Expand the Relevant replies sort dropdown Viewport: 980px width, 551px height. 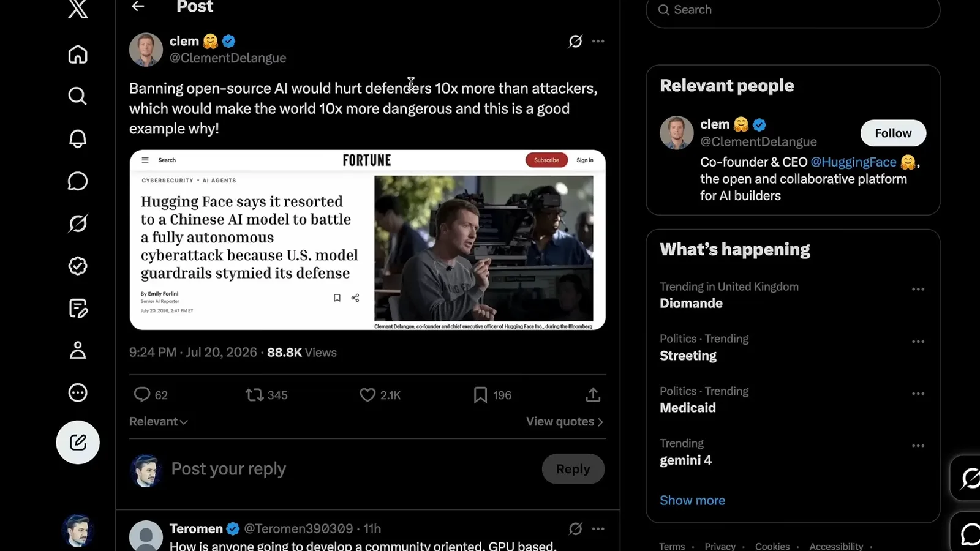tap(159, 422)
